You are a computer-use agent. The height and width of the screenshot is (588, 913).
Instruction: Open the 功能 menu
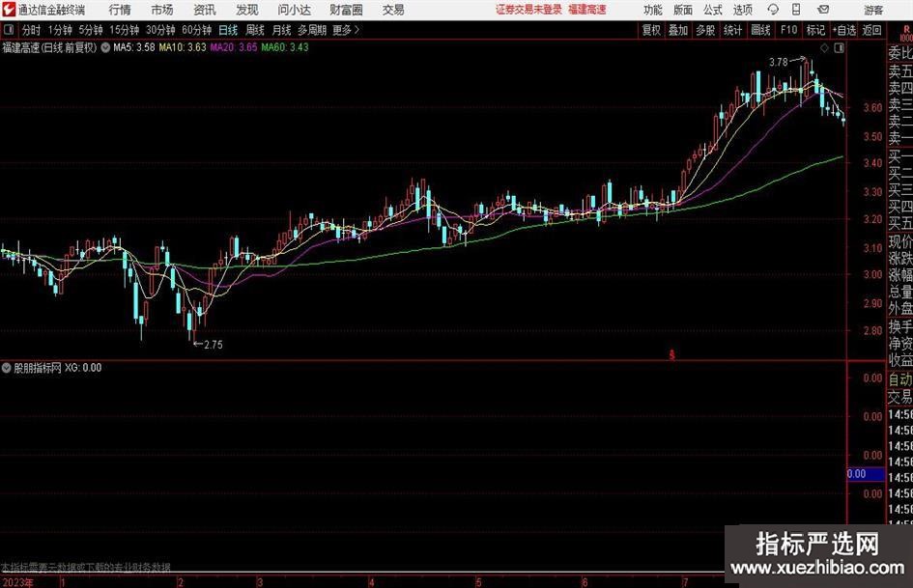point(653,10)
